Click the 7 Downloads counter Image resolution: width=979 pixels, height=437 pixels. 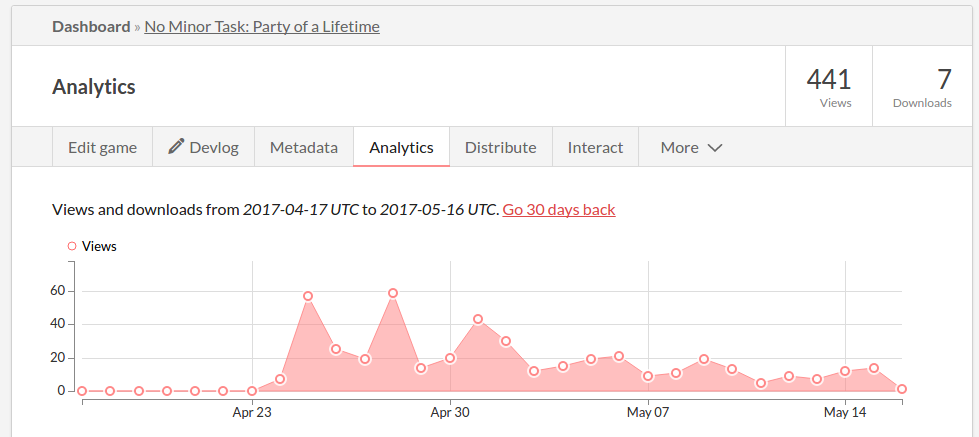click(x=922, y=87)
